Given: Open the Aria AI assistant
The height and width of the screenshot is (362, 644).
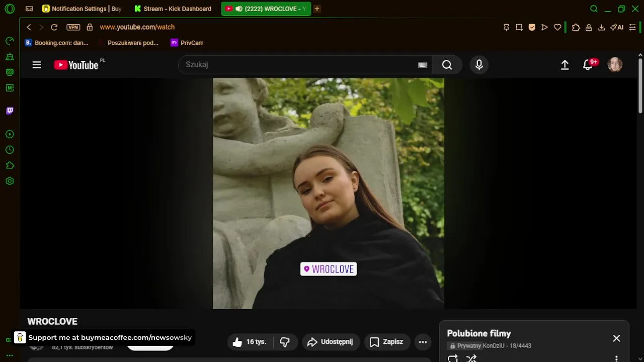Looking at the screenshot, I should pos(617,27).
